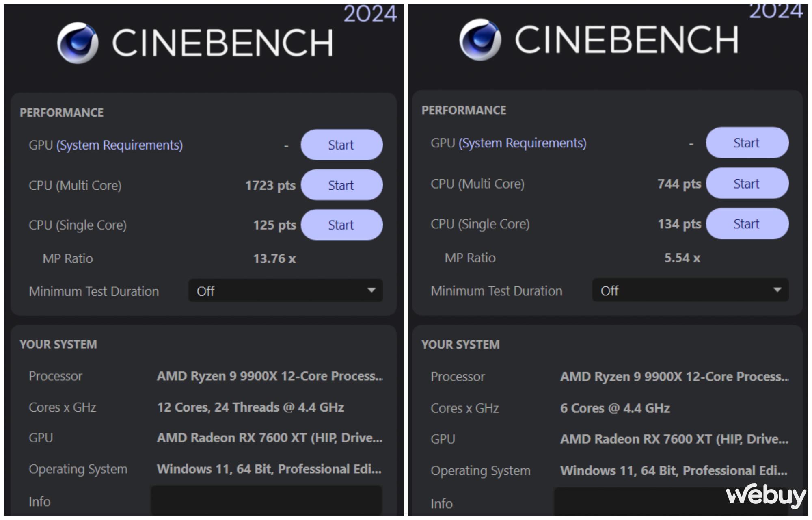Start CPU Single Core test in right panel
812x520 pixels.
(747, 224)
